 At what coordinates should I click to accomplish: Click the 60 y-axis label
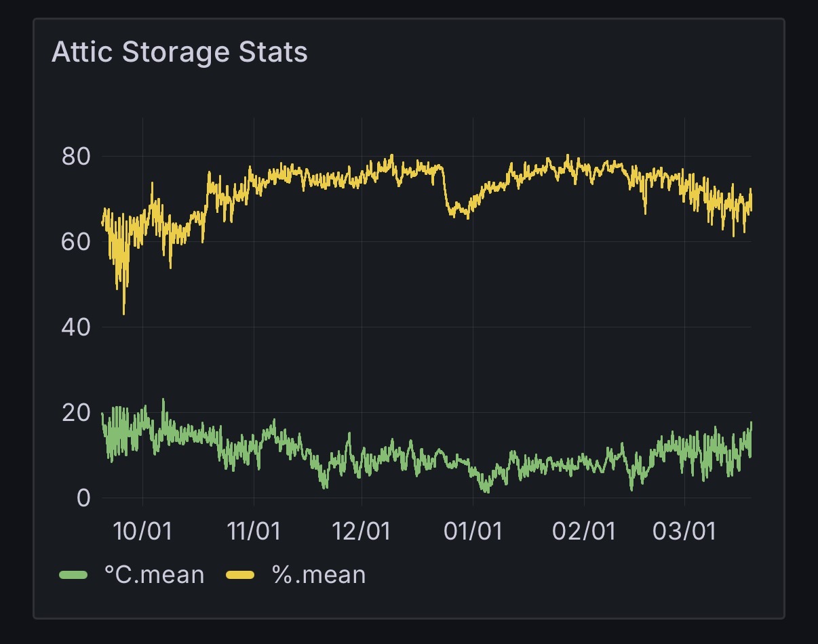(x=75, y=242)
